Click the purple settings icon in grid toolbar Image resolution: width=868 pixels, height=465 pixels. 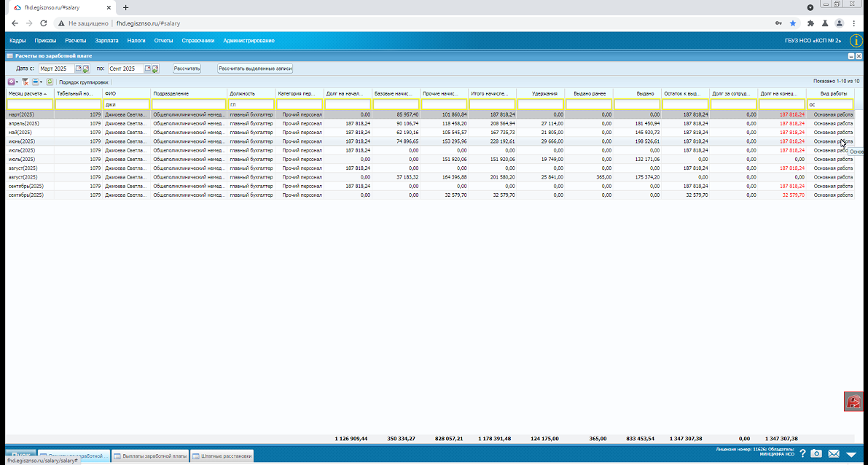click(11, 82)
